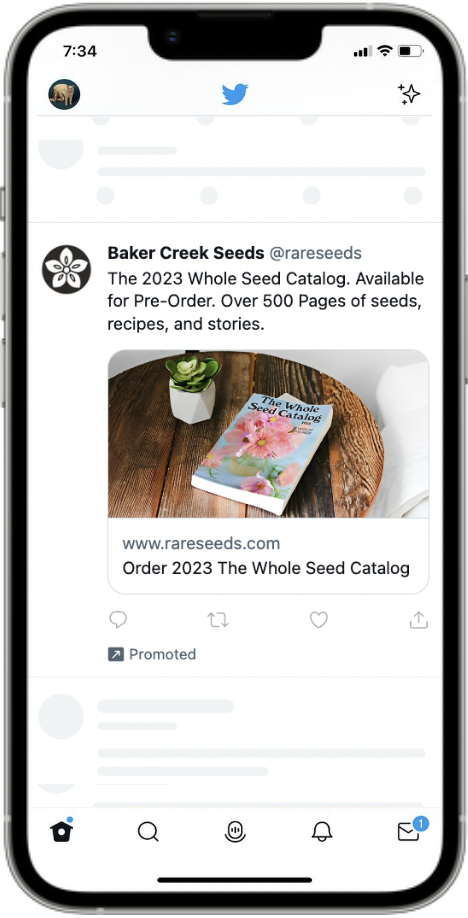
Task: Tap Order 2023 The Whole Seed Catalog
Action: coord(266,568)
